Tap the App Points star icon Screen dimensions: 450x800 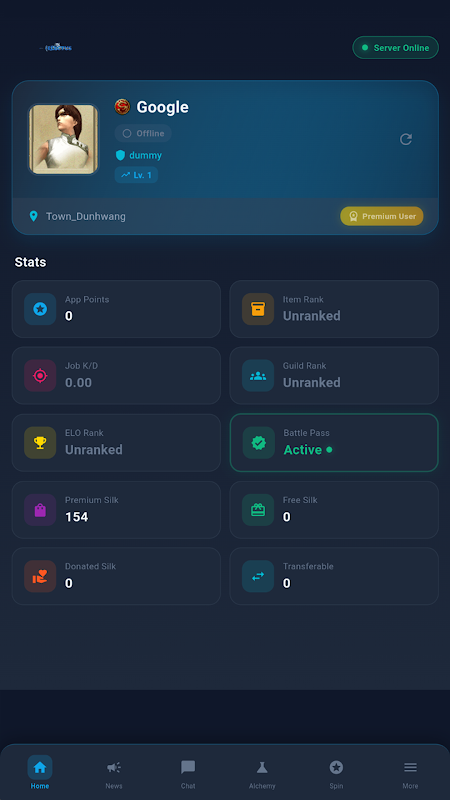tap(40, 309)
